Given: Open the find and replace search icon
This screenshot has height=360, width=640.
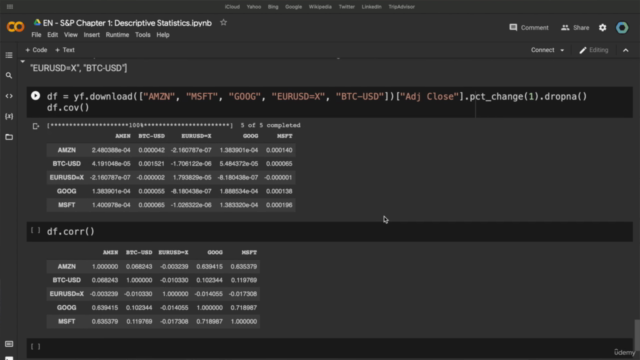Looking at the screenshot, I should point(9,76).
